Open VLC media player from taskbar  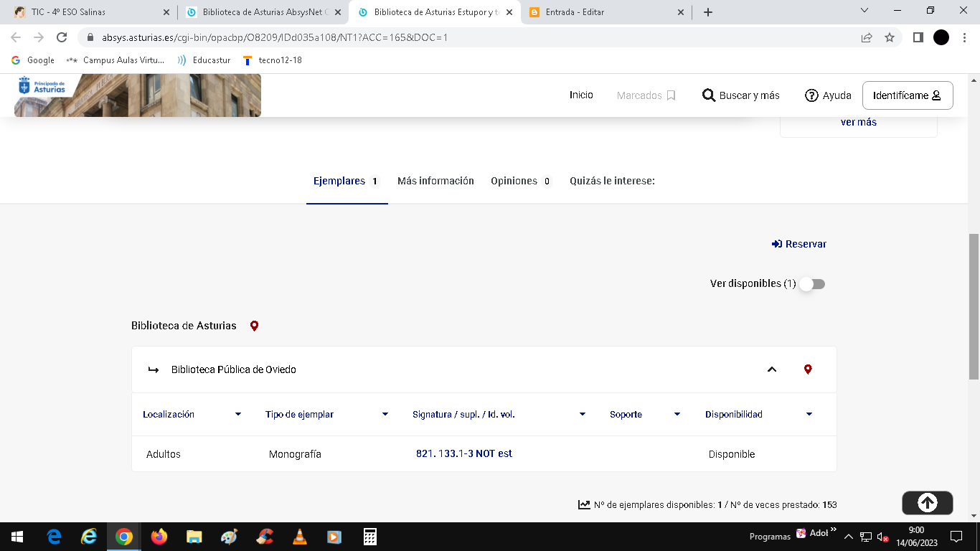tap(299, 537)
